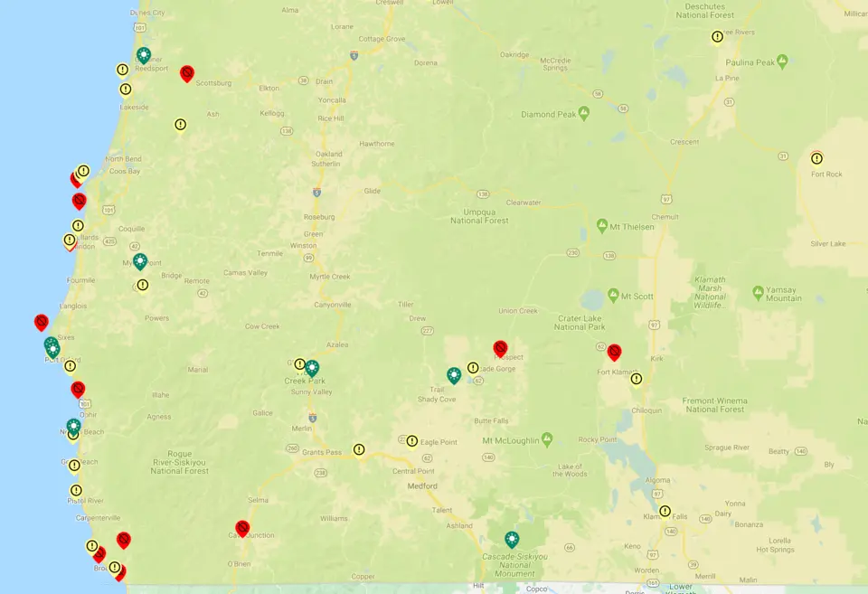Select the red marker at Prospect
The height and width of the screenshot is (594, 868).
tap(500, 348)
